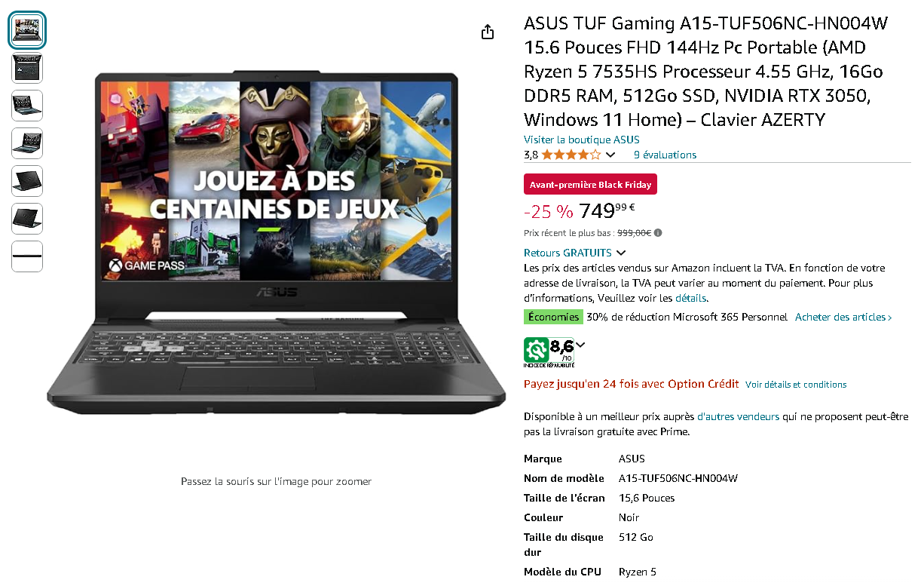Click the info icon beside 999,00€ price
The width and height of the screenshot is (924, 583).
click(658, 233)
